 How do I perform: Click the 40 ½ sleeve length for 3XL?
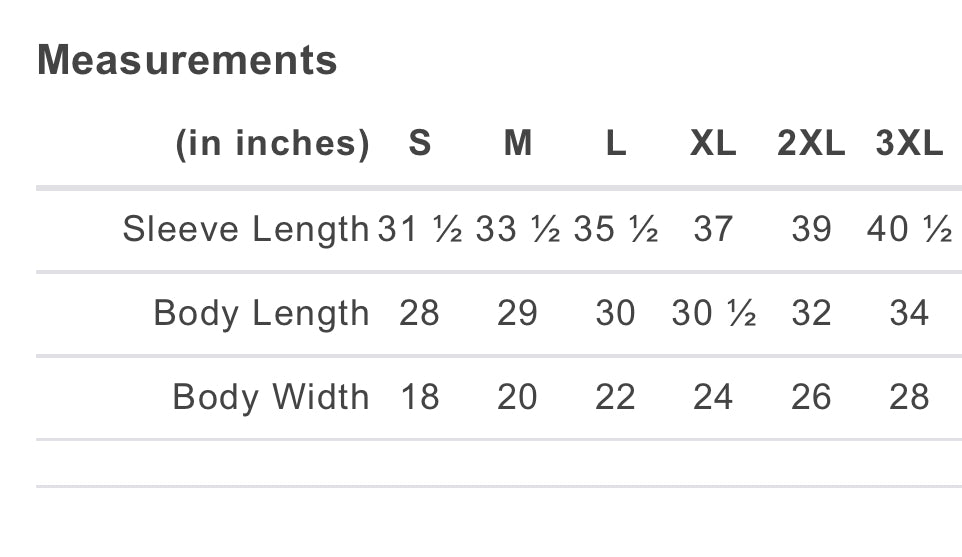[x=909, y=229]
